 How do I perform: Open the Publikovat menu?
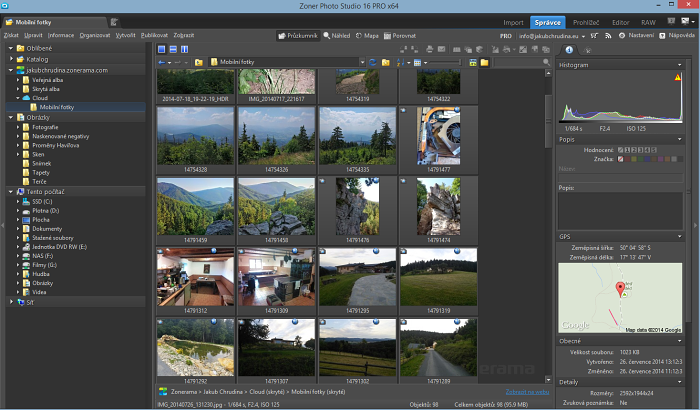point(154,35)
